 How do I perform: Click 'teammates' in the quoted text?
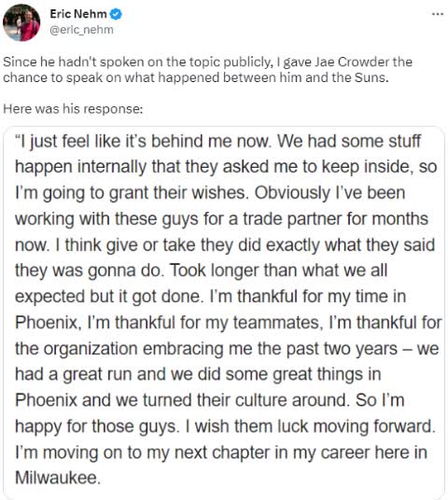(276, 323)
